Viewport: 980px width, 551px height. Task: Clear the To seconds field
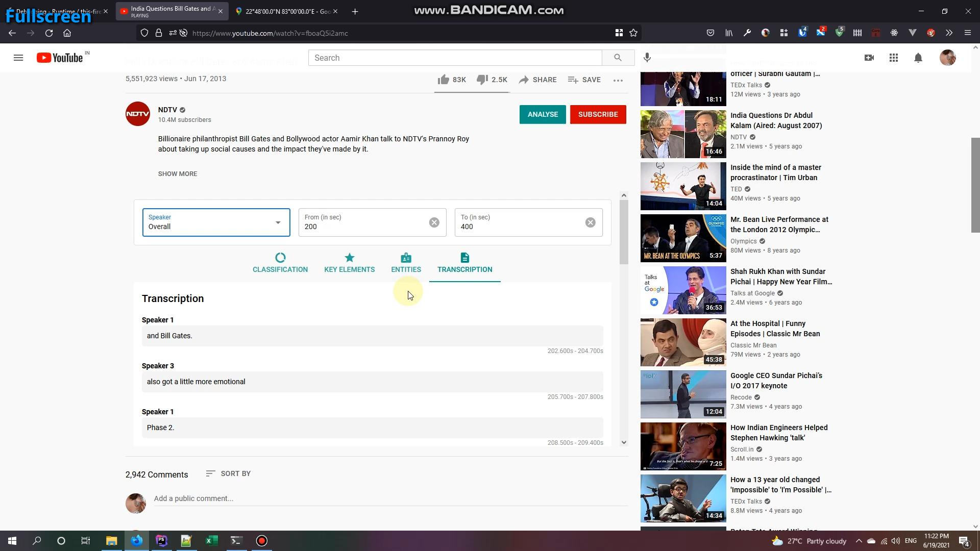pos(590,222)
